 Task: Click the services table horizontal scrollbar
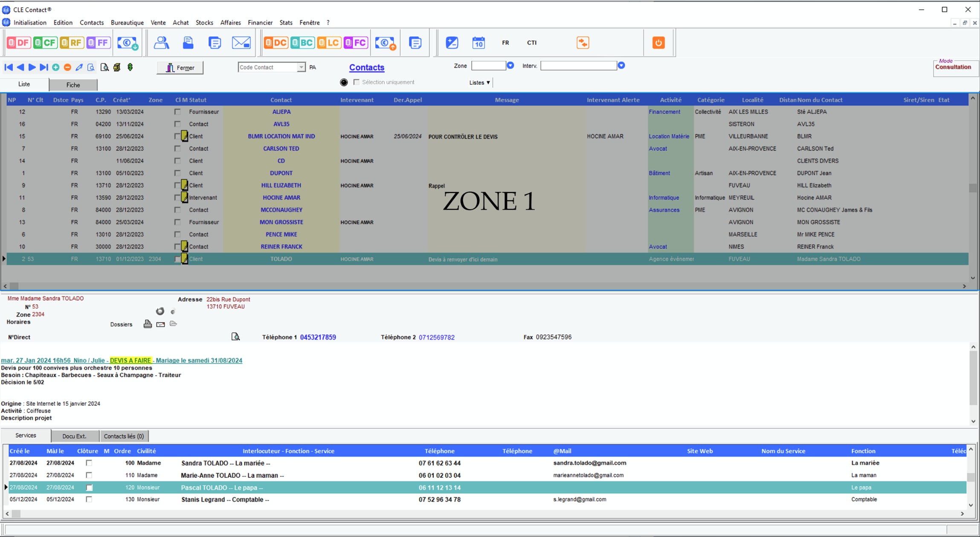(484, 514)
